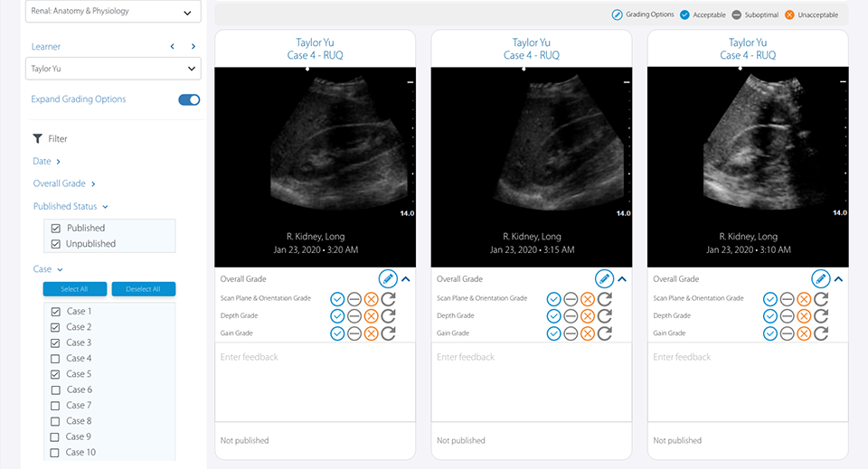Collapse grading options on 3:10 AM card
Image resolution: width=868 pixels, height=469 pixels.
coord(839,279)
